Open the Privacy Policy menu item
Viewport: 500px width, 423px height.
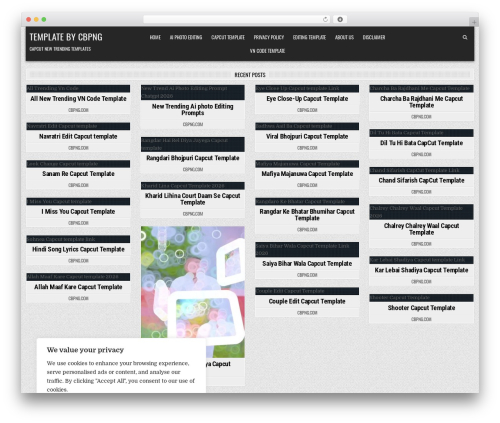pyautogui.click(x=269, y=37)
